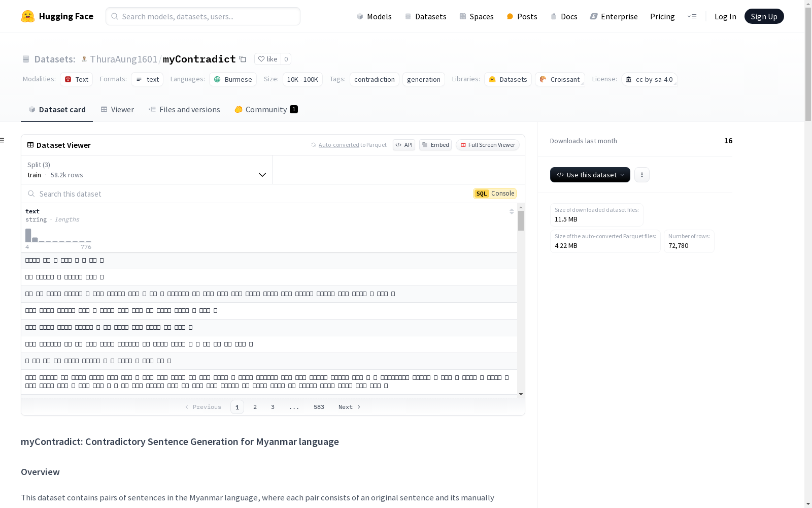Click the string lengths histogram first bar
This screenshot has height=508, width=812.
coord(28,235)
